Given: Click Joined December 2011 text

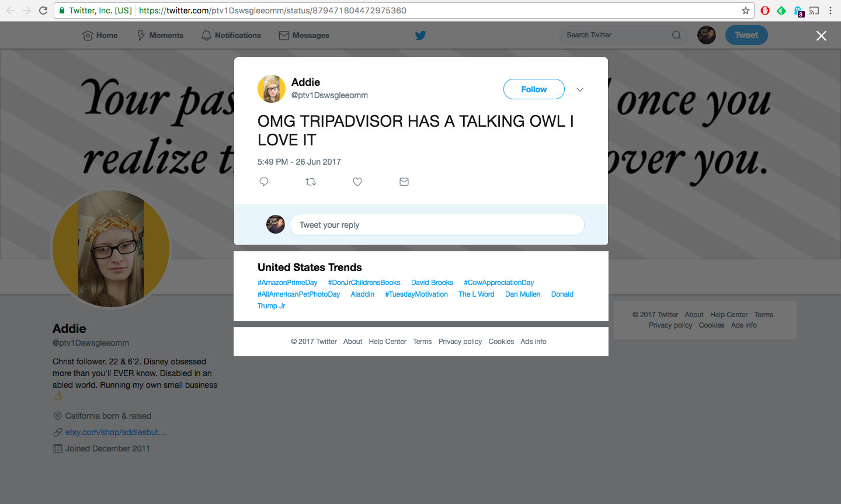Looking at the screenshot, I should point(107,449).
